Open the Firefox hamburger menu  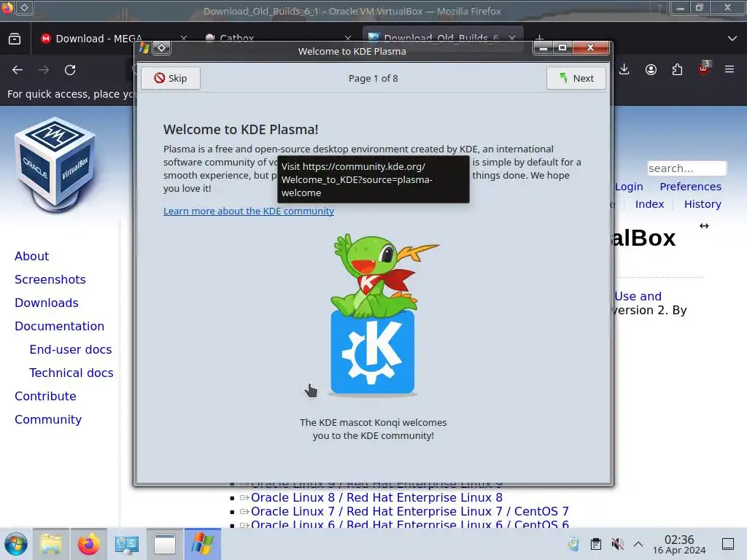point(729,69)
